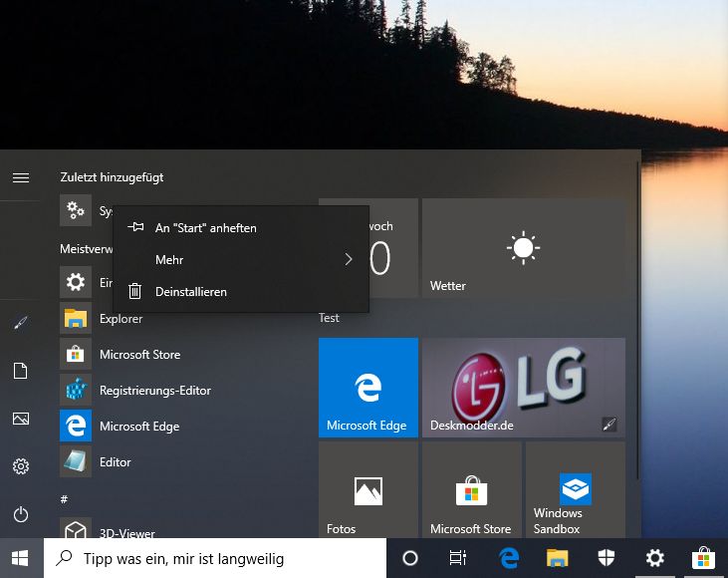Viewport: 728px width, 578px height.
Task: Click the Windows Start button
Action: (21, 558)
